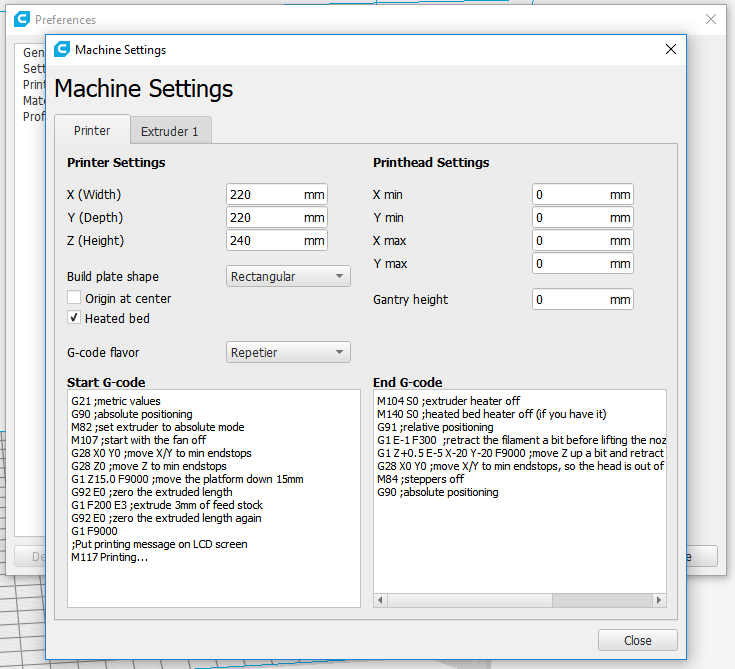Edit the Z (Height) value field
This screenshot has height=669, width=735.
(277, 241)
